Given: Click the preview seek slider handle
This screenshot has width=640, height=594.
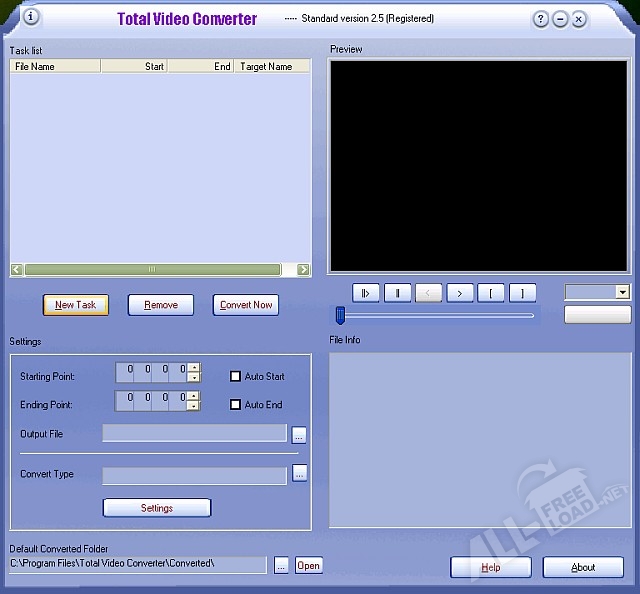Looking at the screenshot, I should 340,316.
